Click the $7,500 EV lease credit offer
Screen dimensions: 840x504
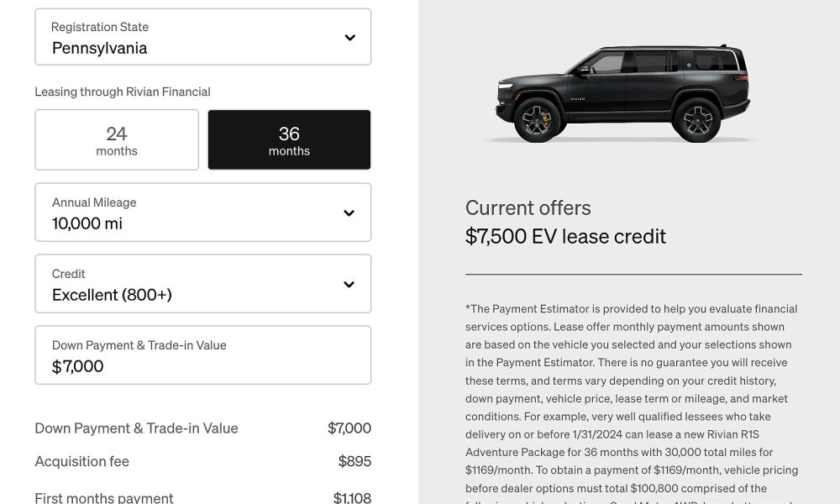pyautogui.click(x=565, y=236)
